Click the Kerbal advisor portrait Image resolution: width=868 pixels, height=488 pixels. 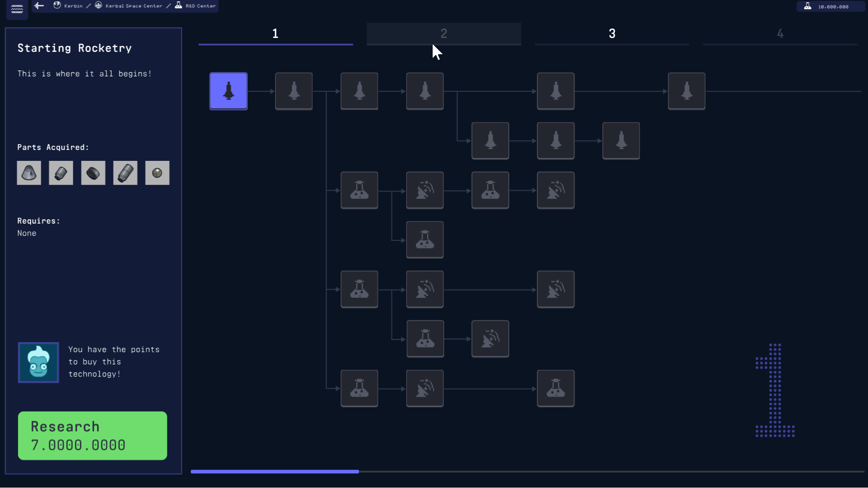point(38,362)
